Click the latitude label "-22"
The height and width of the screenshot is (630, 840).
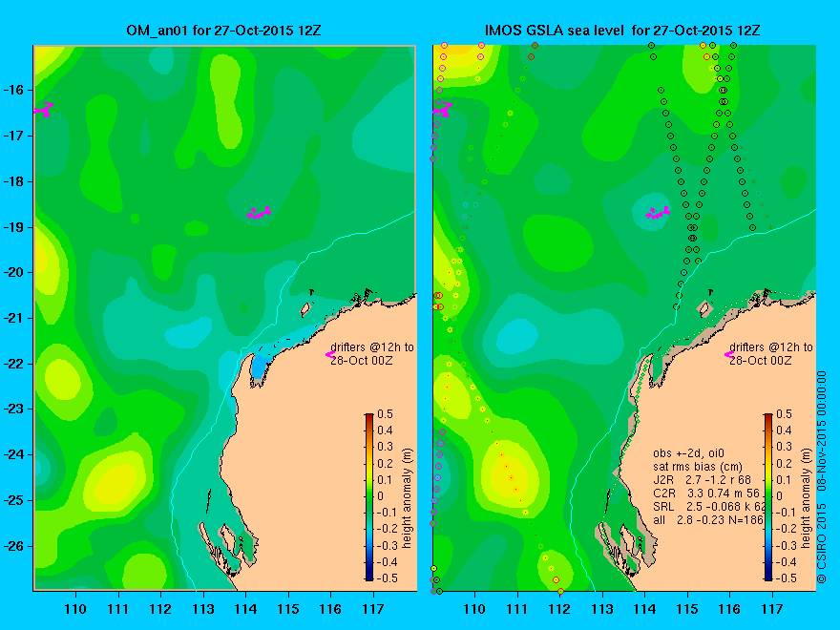pos(14,364)
